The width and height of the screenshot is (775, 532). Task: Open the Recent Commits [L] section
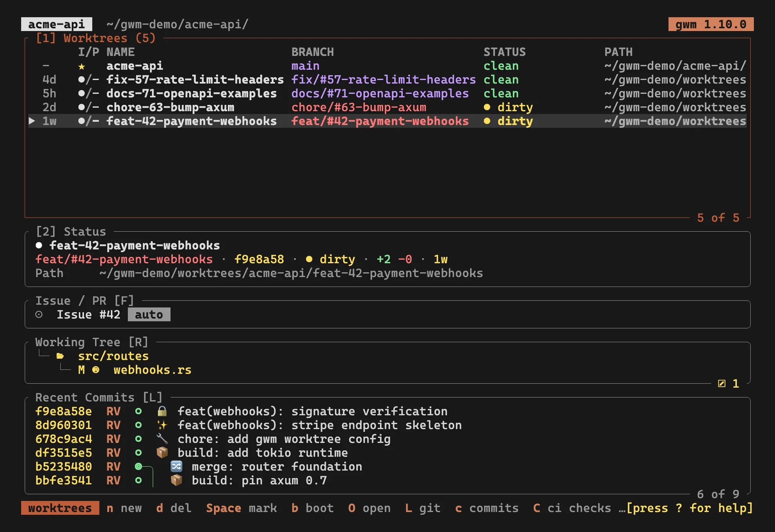(x=99, y=397)
